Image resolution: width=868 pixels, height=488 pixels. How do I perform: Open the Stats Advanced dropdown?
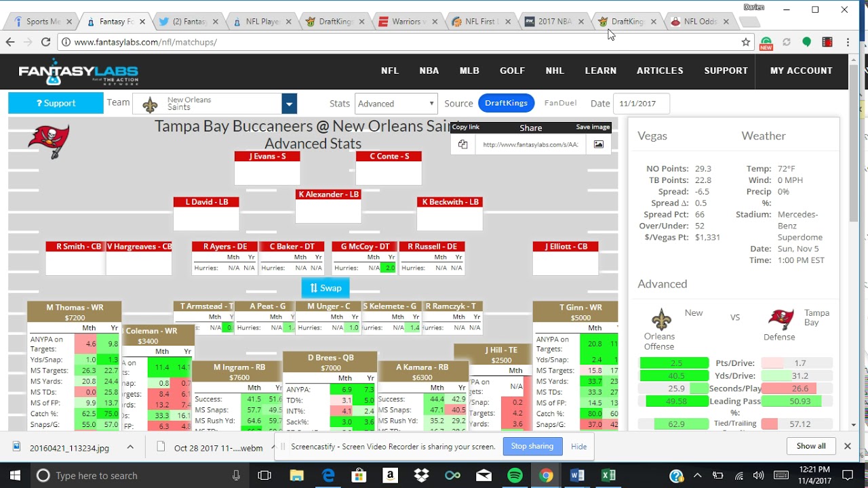[395, 104]
